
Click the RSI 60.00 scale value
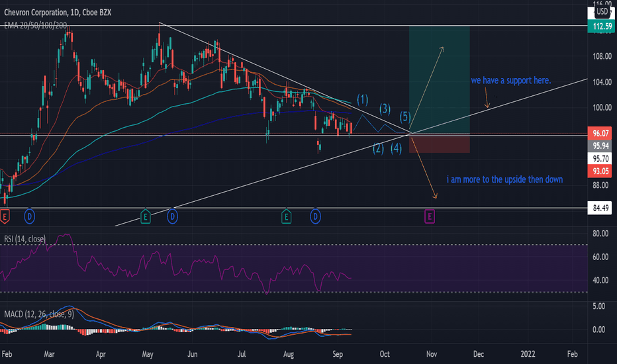click(x=600, y=257)
